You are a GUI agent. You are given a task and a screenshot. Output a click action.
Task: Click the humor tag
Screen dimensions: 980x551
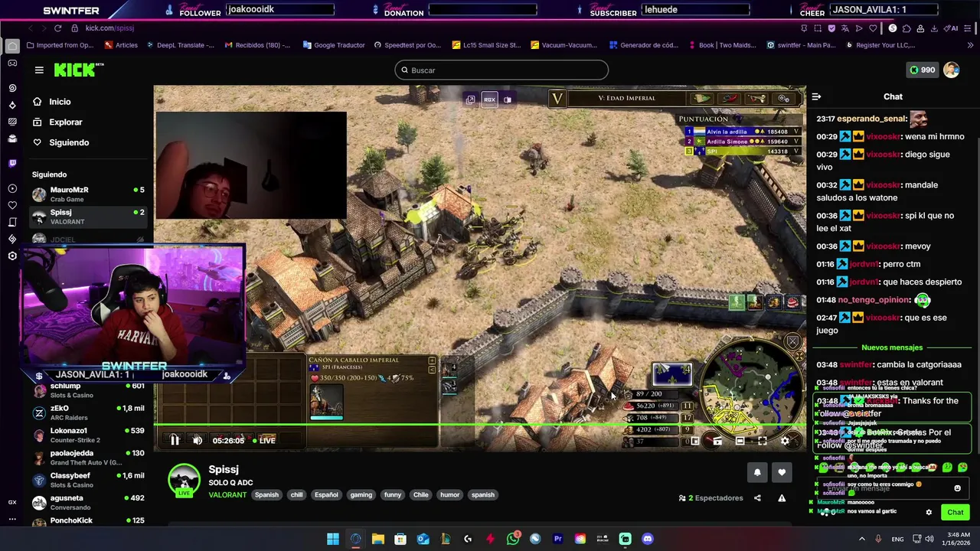pos(450,495)
